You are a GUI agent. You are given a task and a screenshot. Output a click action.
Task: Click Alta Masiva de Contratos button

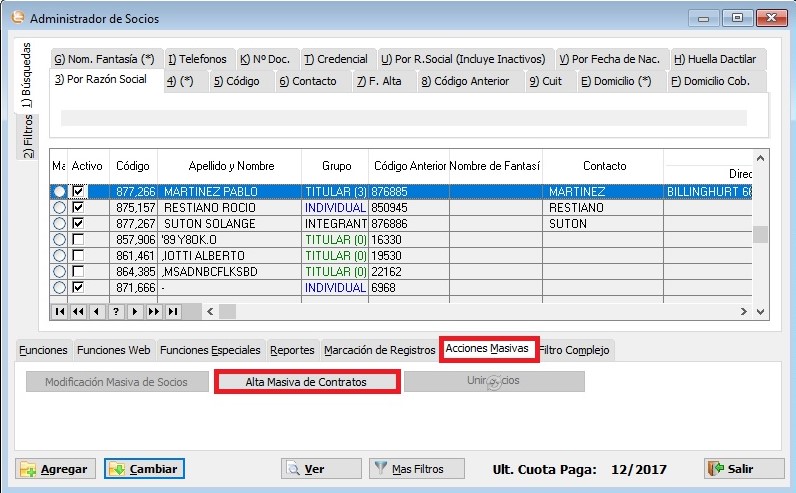307,382
